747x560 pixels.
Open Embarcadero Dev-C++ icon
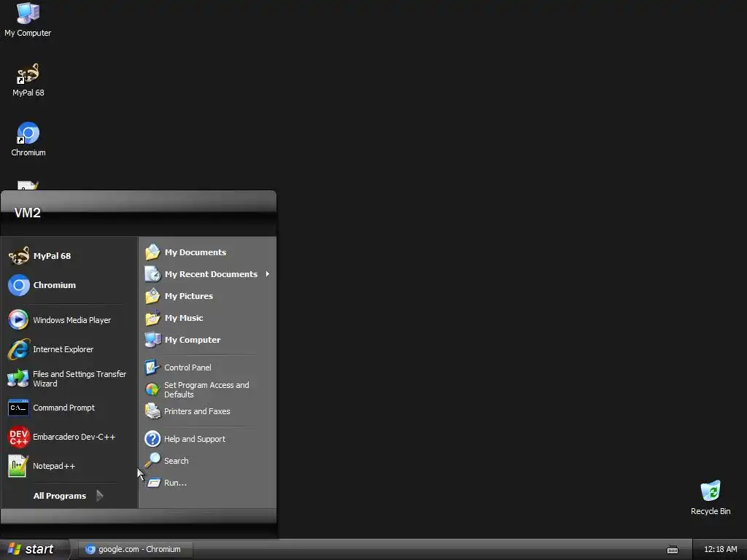coord(18,437)
